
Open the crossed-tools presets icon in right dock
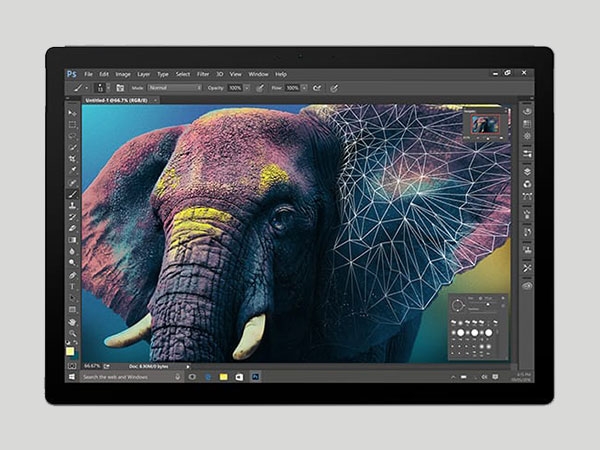527,268
